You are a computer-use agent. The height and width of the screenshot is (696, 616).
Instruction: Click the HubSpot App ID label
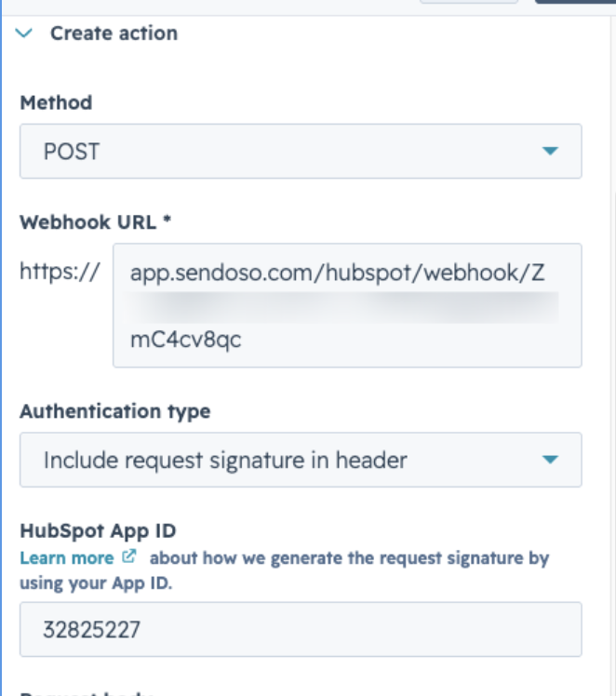click(98, 531)
